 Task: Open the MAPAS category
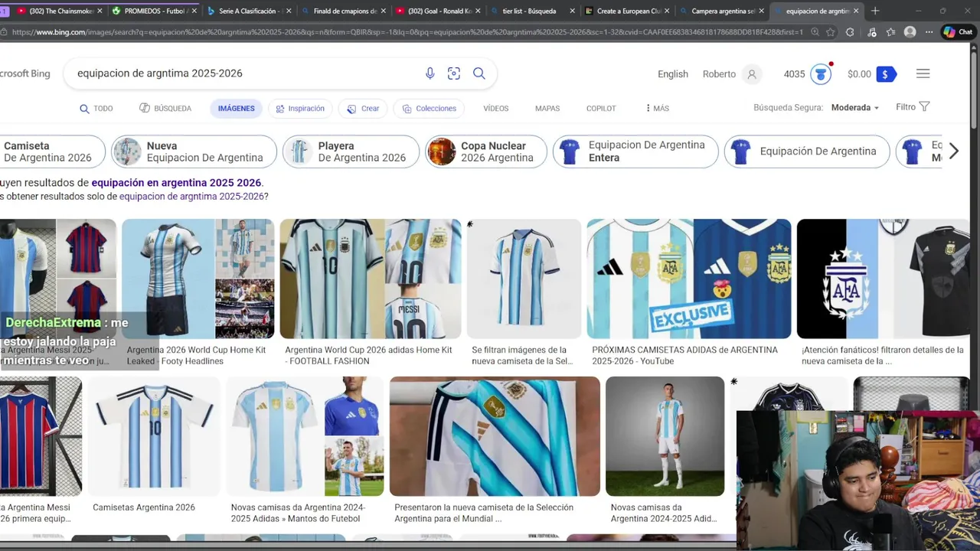(547, 109)
